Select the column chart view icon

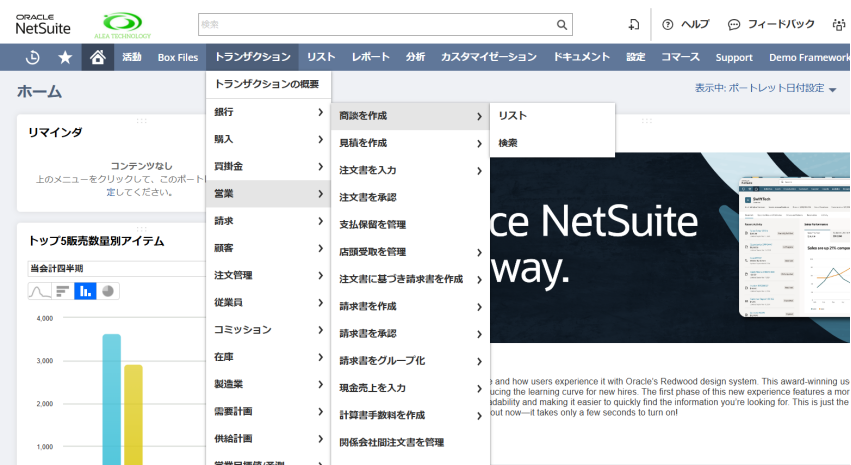click(85, 291)
